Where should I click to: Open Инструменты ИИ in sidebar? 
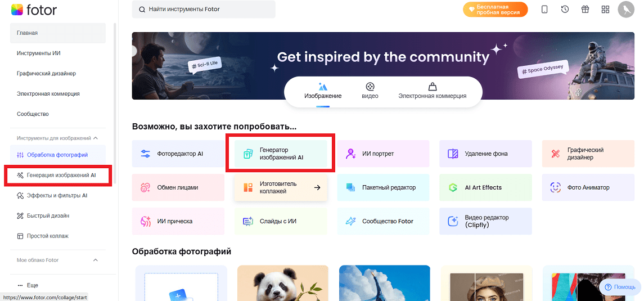39,53
